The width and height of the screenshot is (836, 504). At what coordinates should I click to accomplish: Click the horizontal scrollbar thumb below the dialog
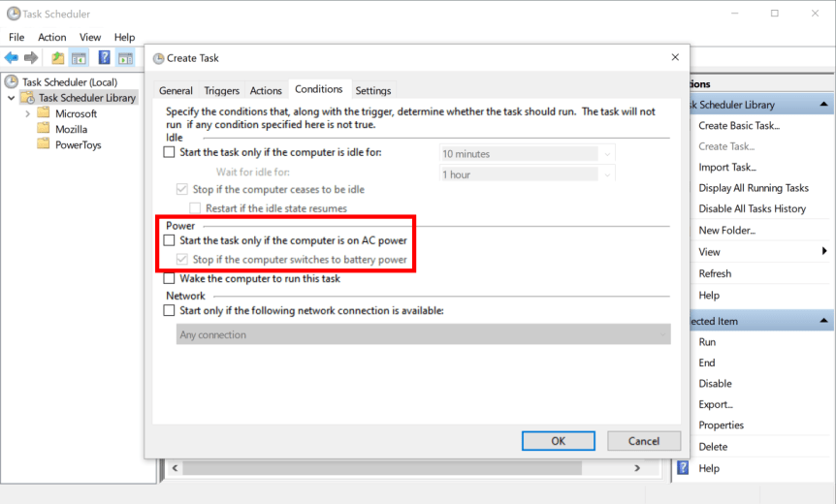382,468
